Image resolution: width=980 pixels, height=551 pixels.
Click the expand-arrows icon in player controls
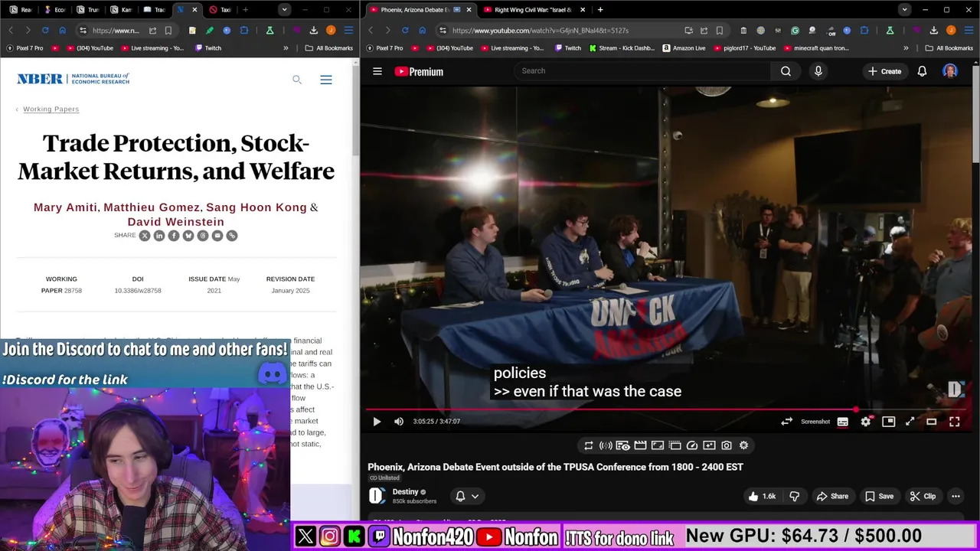pos(910,422)
